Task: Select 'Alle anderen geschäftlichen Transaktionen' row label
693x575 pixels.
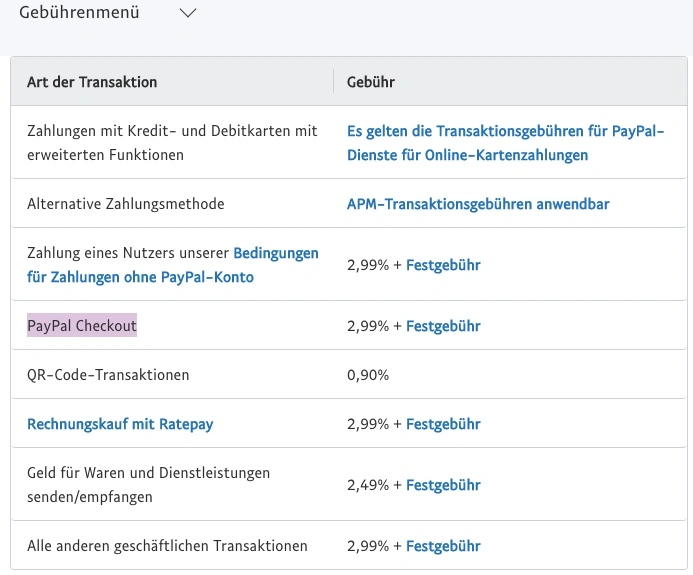Action: 167,546
